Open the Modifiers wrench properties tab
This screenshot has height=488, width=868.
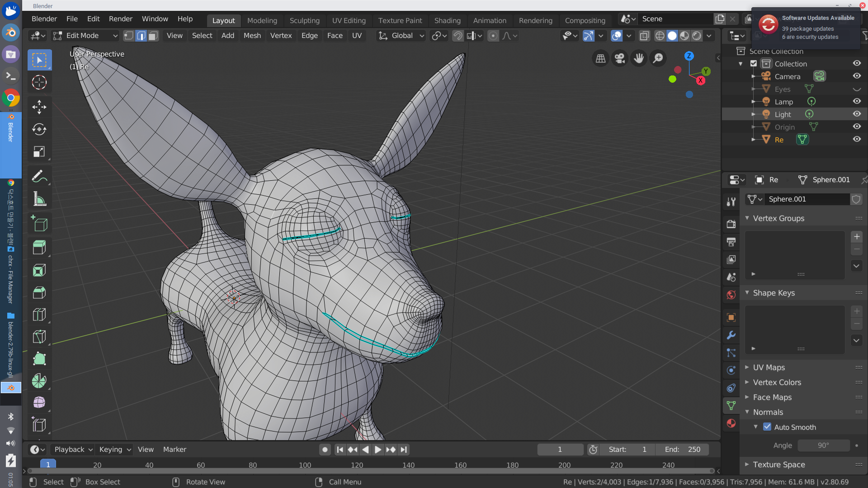click(731, 335)
